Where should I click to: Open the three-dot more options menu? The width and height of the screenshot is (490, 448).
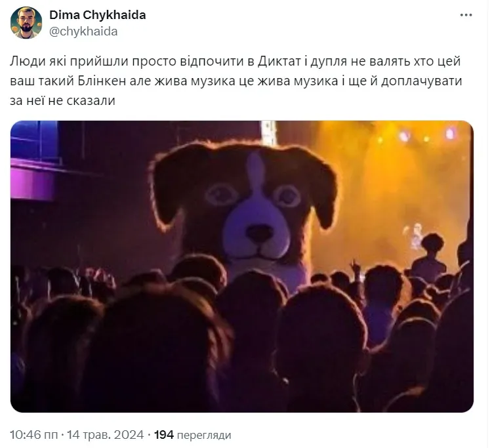point(466,15)
